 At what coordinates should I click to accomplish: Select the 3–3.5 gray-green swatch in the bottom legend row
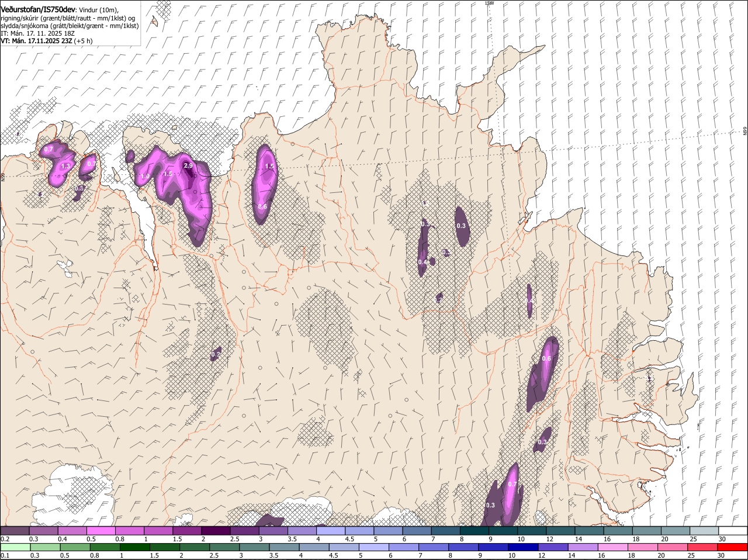[254, 547]
